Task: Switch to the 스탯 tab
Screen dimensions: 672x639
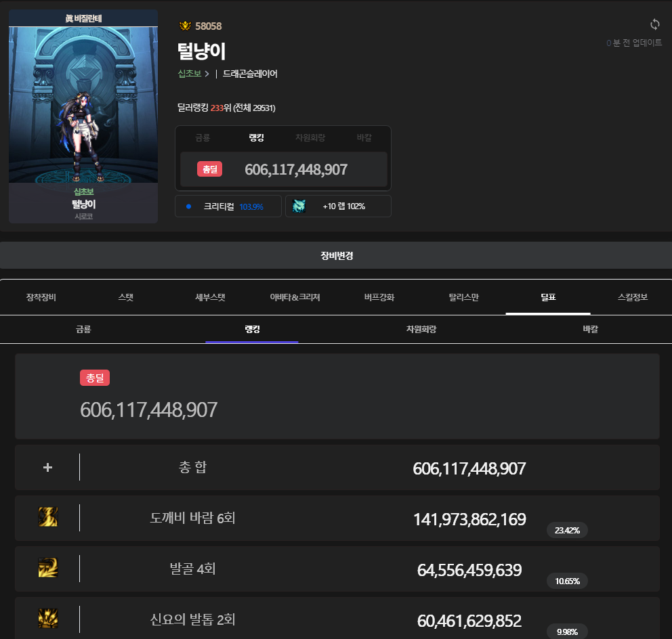Action: [x=125, y=297]
